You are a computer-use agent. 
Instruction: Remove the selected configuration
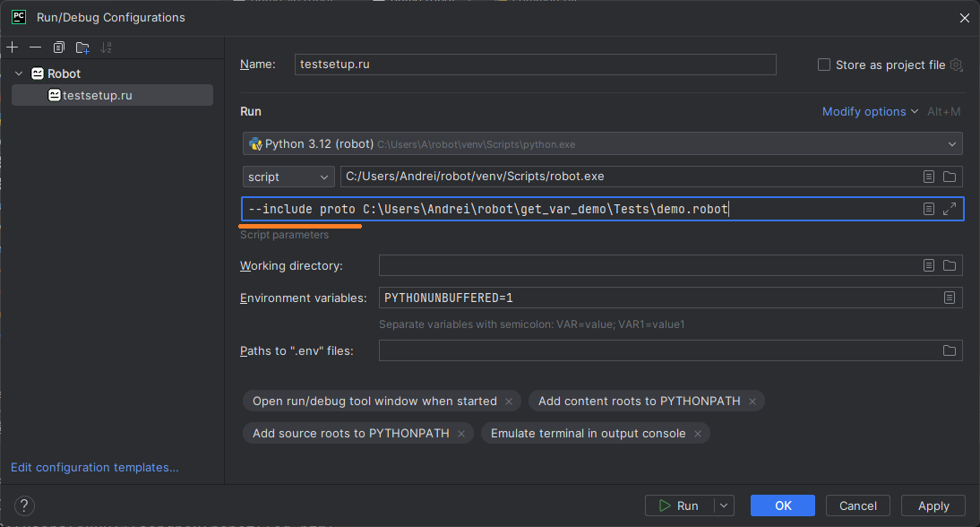click(x=36, y=48)
